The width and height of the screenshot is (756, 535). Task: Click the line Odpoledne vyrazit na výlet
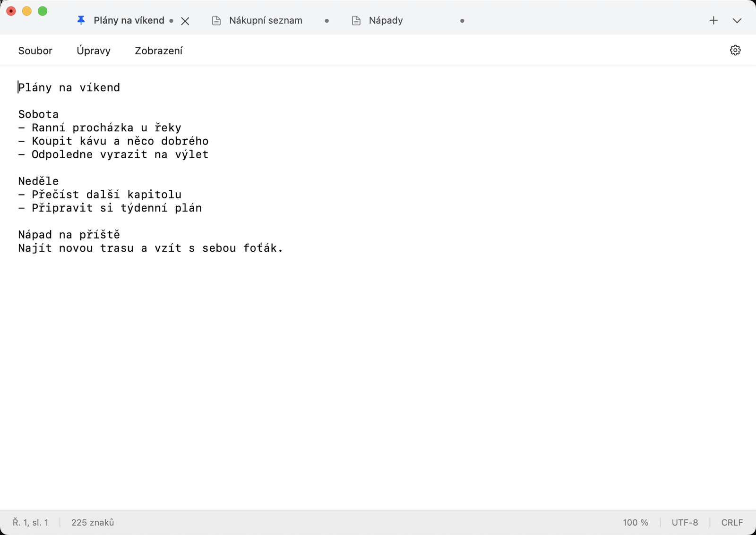(x=113, y=154)
